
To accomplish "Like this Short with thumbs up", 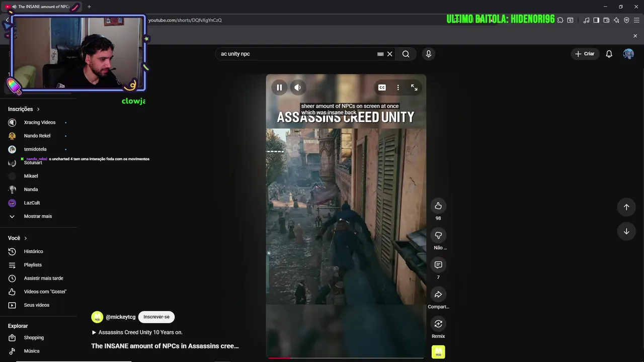I will (438, 206).
